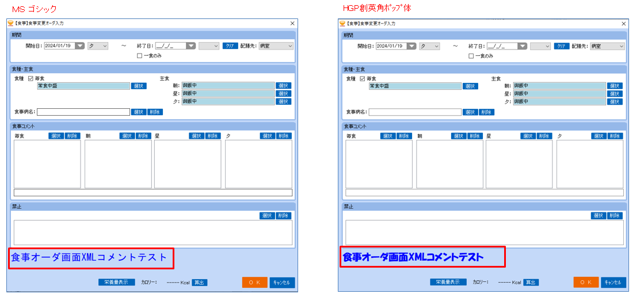Click 選択 for 朝 comments in MS ゴシック window

[x=127, y=136]
